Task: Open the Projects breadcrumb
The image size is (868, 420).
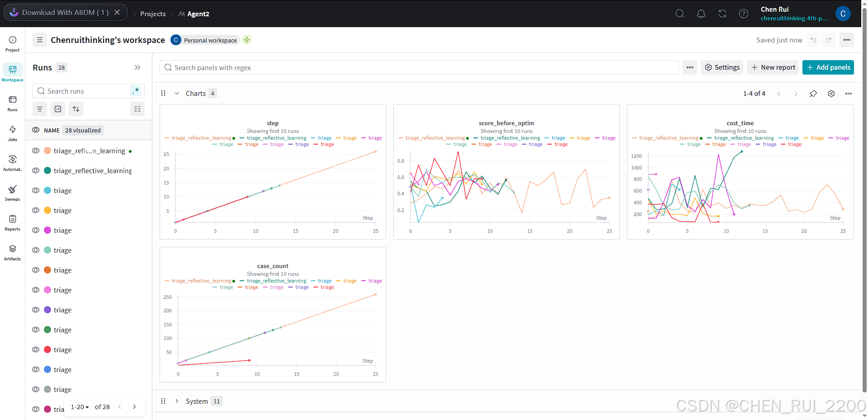Action: tap(153, 14)
